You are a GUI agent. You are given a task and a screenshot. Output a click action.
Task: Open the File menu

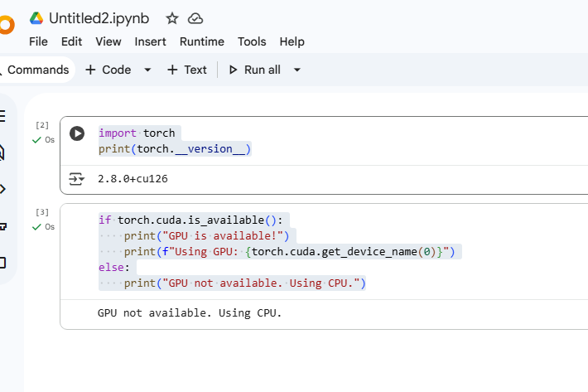(38, 41)
